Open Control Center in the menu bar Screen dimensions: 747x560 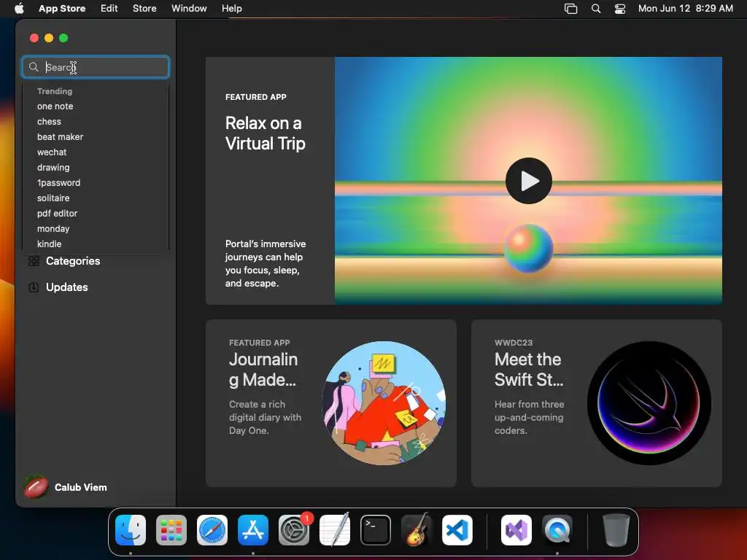pos(620,9)
